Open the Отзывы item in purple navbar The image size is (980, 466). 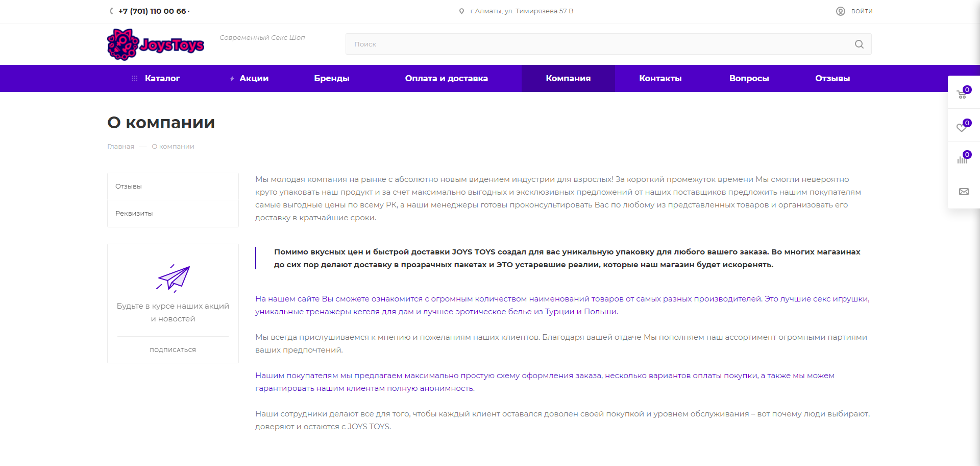[832, 78]
